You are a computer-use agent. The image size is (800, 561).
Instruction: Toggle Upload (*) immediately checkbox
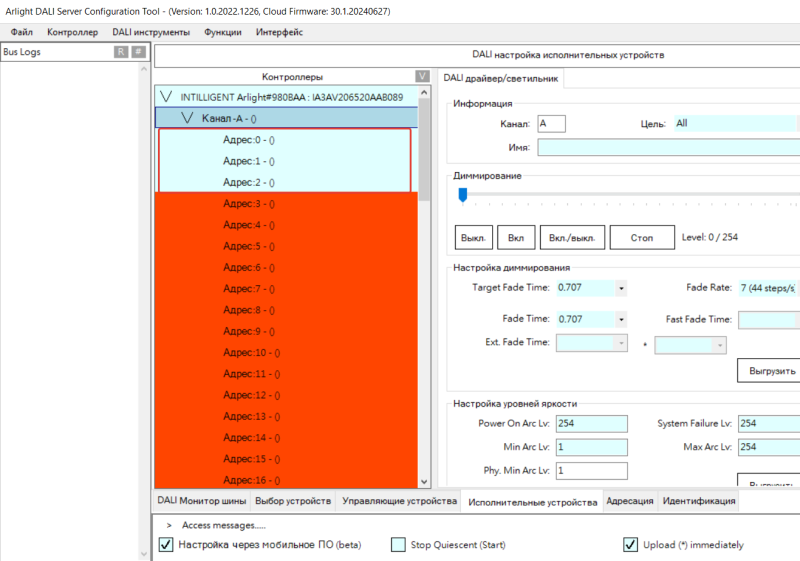(630, 545)
